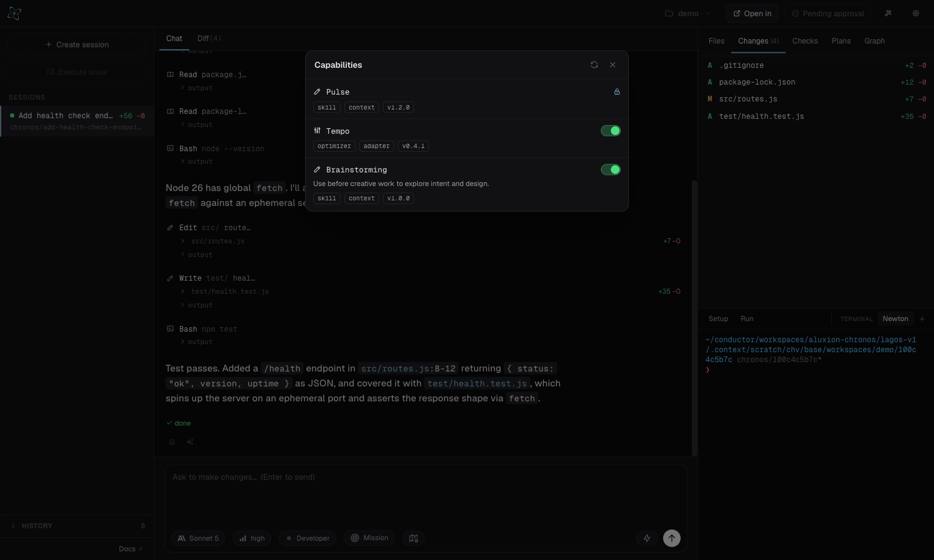Open test/health.test.js change entry
This screenshot has height=560, width=934.
(816, 116)
